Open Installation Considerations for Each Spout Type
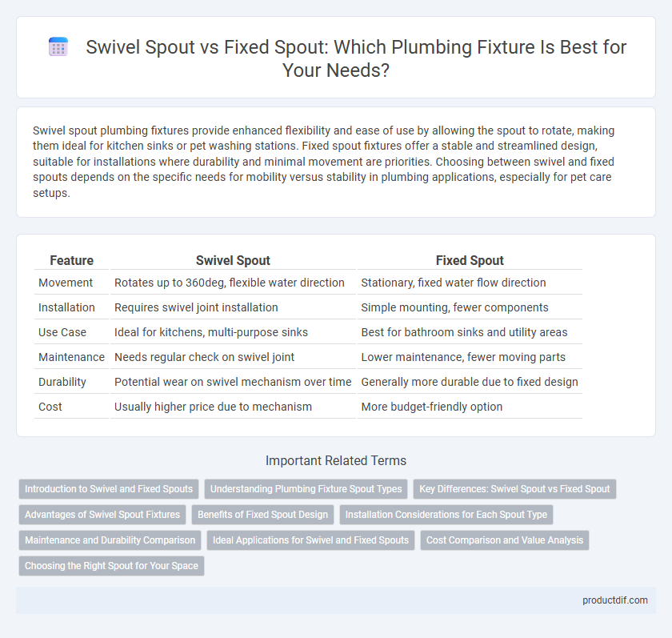The height and width of the screenshot is (638, 672). tap(446, 515)
